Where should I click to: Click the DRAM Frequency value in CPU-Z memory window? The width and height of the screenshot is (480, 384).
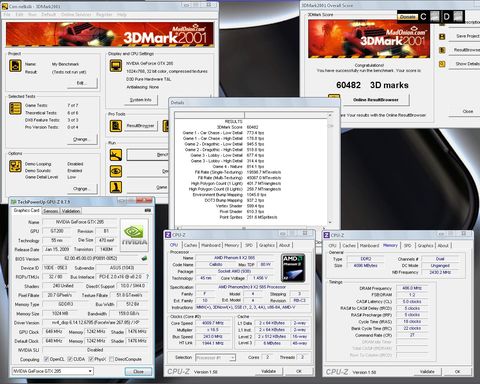(x=412, y=288)
